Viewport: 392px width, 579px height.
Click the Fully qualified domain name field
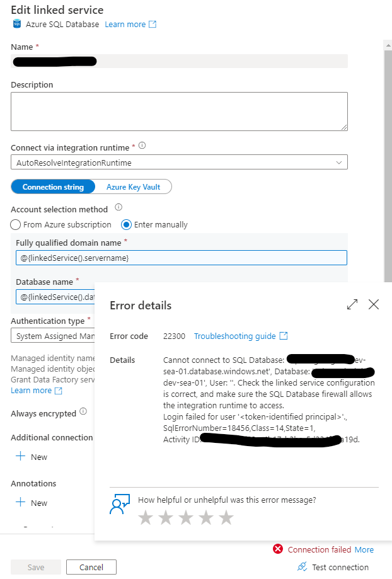click(182, 258)
